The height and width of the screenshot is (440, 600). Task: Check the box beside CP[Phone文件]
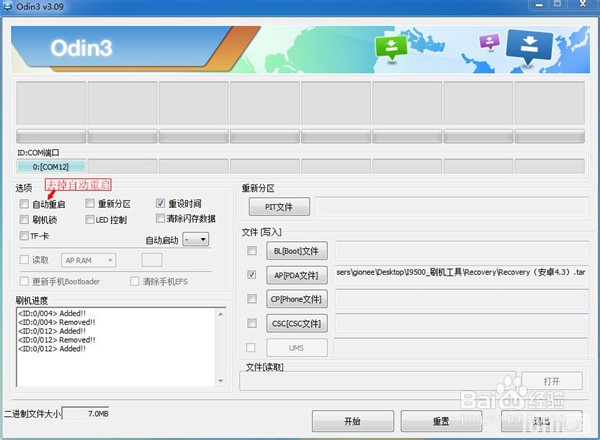252,299
